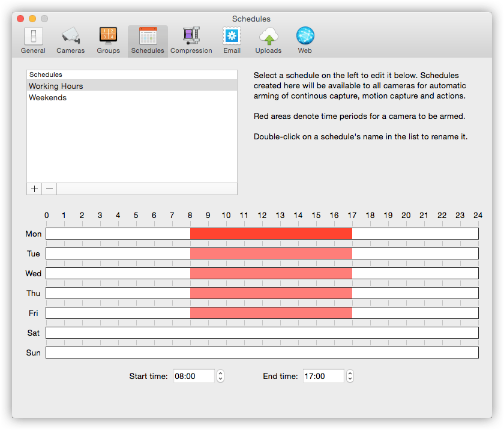Select Friday's armed time block

pos(271,313)
